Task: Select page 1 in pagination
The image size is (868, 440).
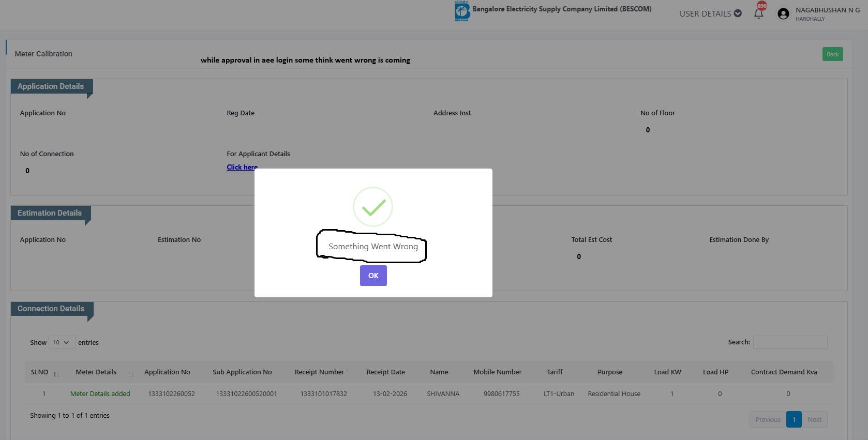Action: (x=794, y=419)
